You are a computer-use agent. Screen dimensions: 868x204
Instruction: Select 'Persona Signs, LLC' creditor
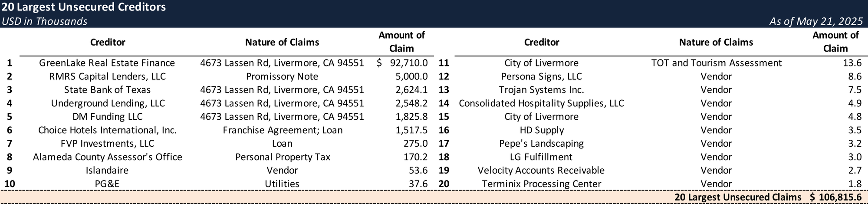[x=542, y=76]
